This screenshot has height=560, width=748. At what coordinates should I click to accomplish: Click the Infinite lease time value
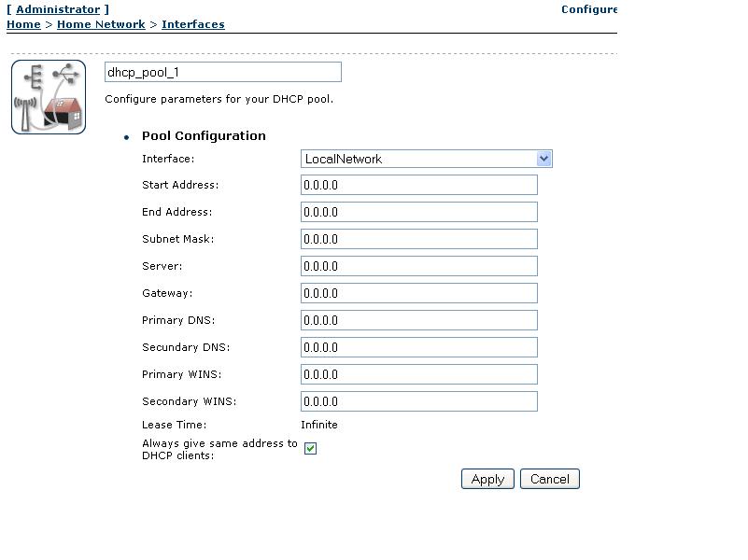(x=319, y=425)
